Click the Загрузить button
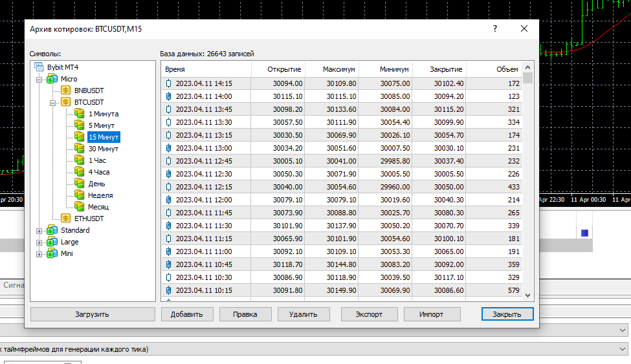 [93, 314]
